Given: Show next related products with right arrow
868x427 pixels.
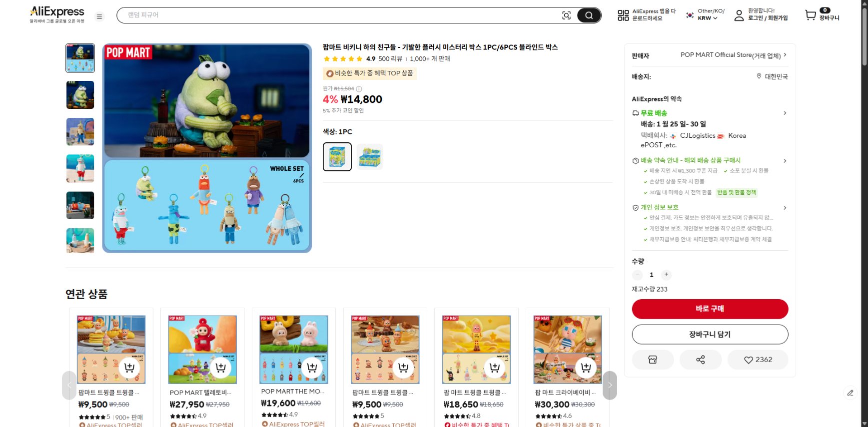Looking at the screenshot, I should click(x=610, y=385).
